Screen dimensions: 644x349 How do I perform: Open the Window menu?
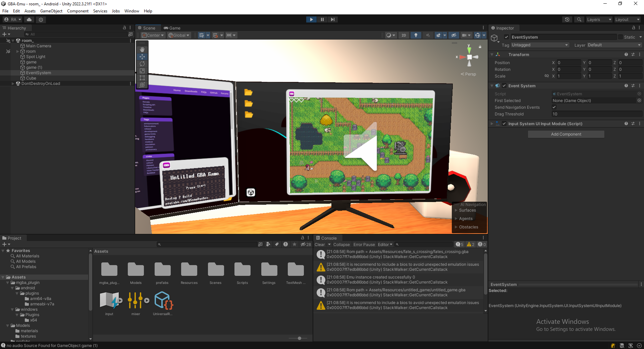click(x=132, y=11)
